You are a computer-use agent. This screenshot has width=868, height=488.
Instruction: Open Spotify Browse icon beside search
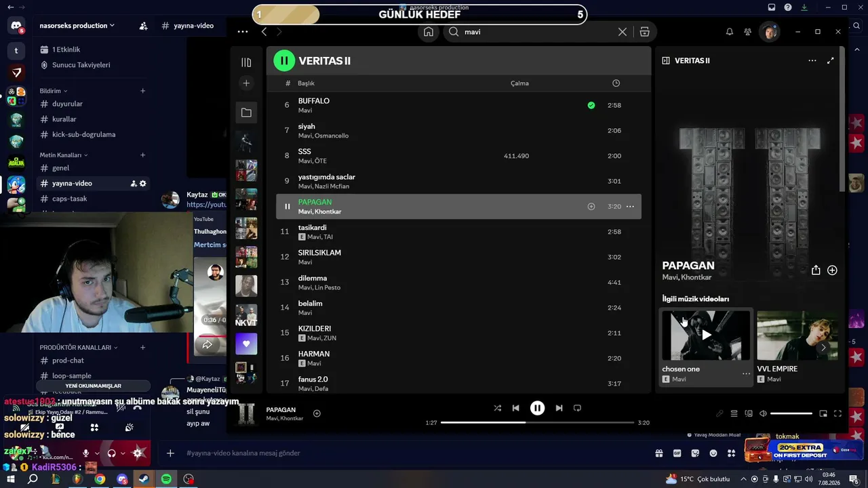(645, 32)
